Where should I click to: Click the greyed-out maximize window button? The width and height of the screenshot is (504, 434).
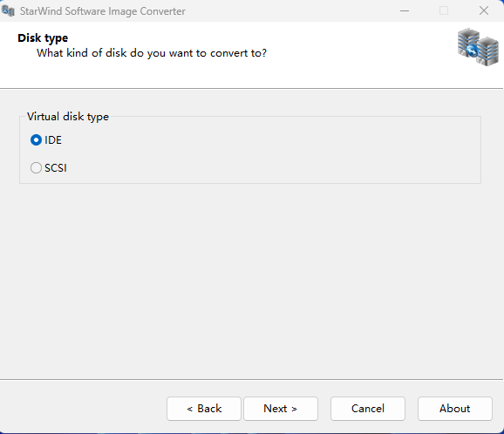tap(444, 11)
